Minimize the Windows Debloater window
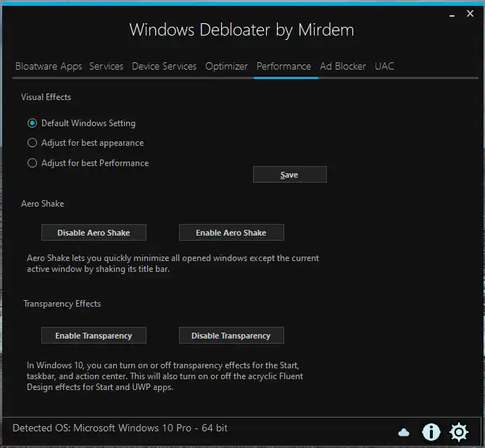 pos(452,14)
